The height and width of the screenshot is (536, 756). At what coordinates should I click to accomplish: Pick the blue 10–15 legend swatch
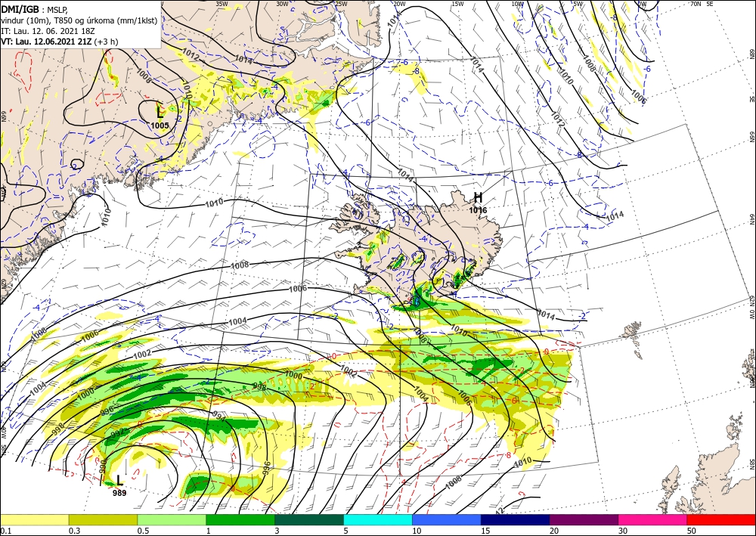tap(447, 519)
